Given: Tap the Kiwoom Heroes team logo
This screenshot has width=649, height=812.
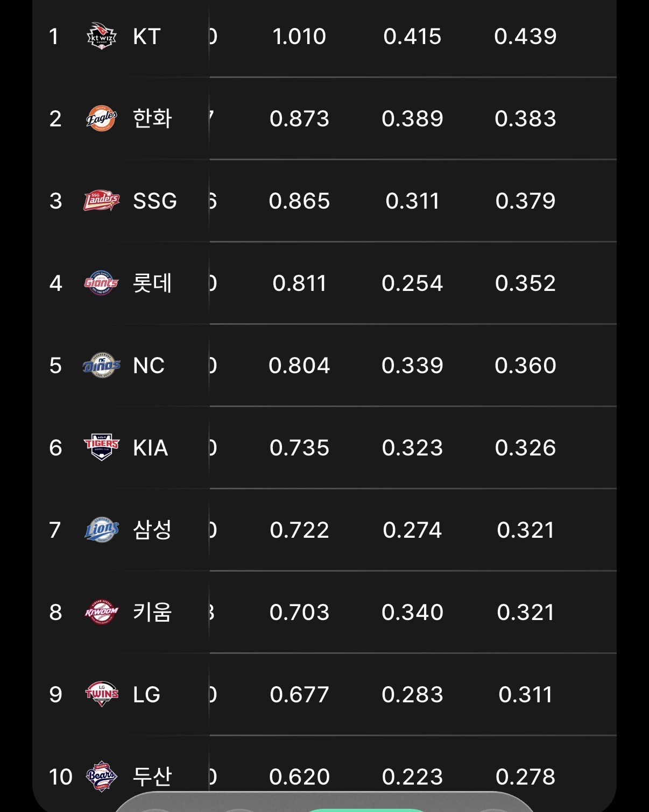Looking at the screenshot, I should [x=101, y=612].
